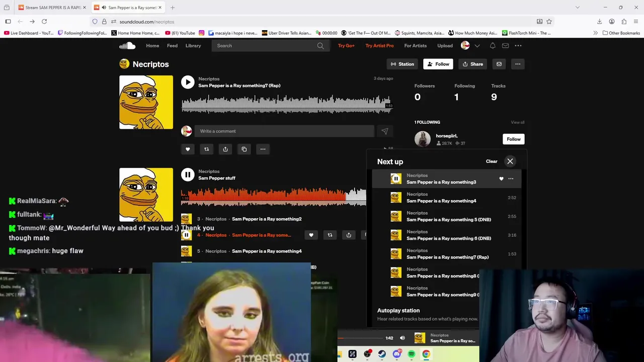Open Feed in SoundCloud nav
The height and width of the screenshot is (362, 644).
pyautogui.click(x=172, y=46)
